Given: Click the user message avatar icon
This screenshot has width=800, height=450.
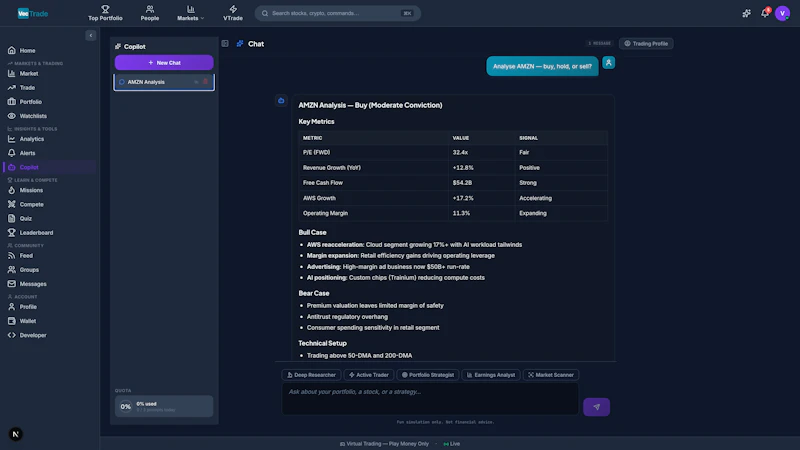Looking at the screenshot, I should click(x=608, y=63).
